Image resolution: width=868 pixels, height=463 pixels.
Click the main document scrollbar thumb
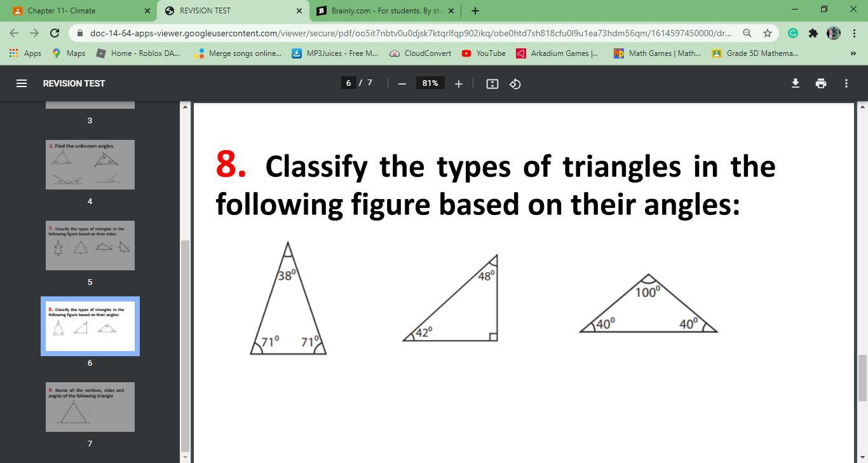point(862,378)
